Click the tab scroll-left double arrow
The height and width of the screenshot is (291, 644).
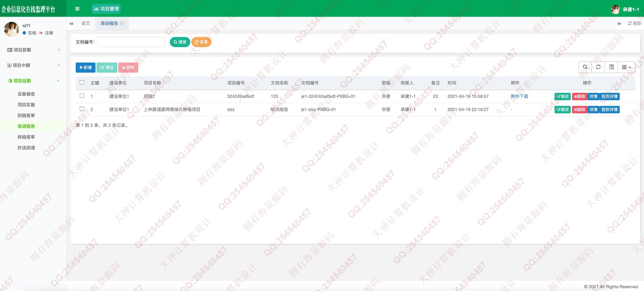point(71,23)
